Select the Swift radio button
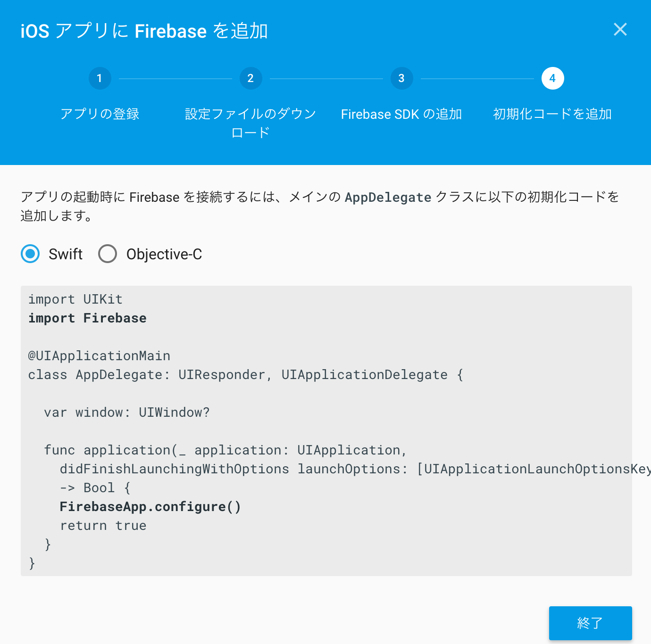 point(30,254)
